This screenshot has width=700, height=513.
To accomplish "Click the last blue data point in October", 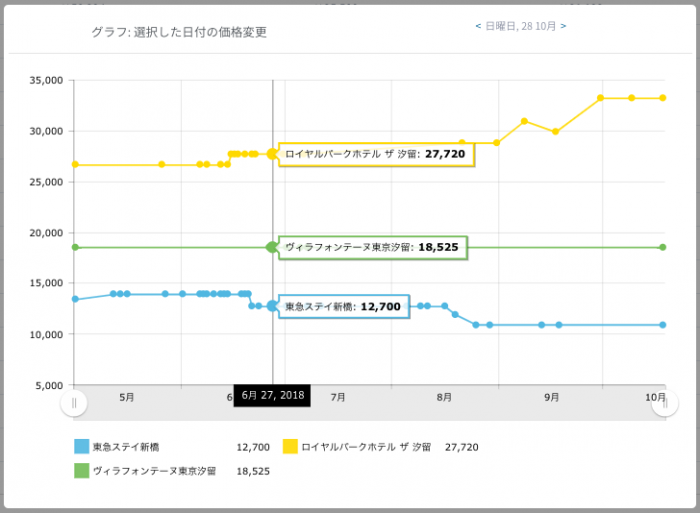I will [x=662, y=325].
